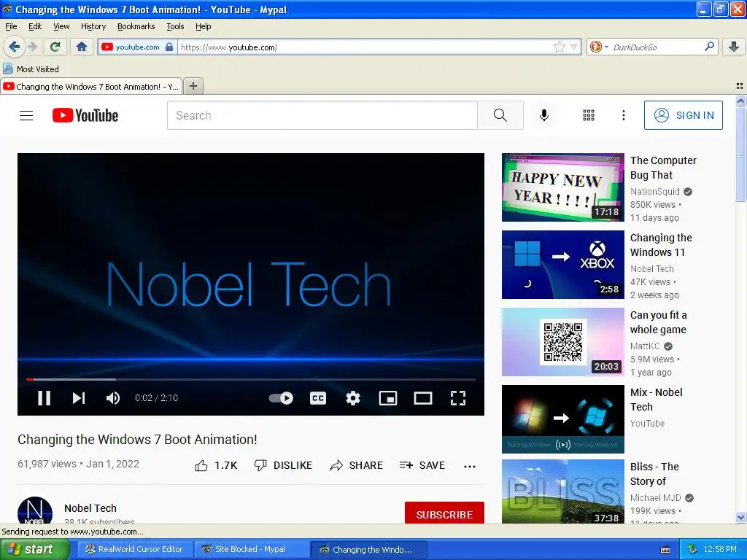Open the YouTube hamburger guide menu

point(26,115)
